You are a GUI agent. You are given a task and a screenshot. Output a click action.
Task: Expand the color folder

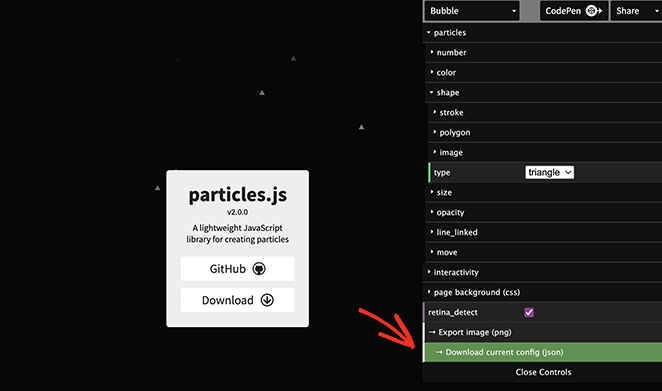[x=543, y=72]
